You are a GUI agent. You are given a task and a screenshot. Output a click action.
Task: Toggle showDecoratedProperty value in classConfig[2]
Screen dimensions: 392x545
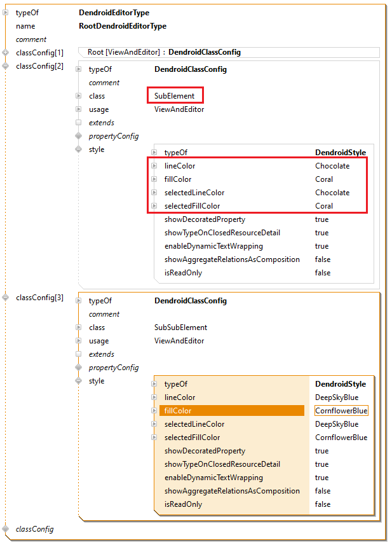[x=321, y=219]
